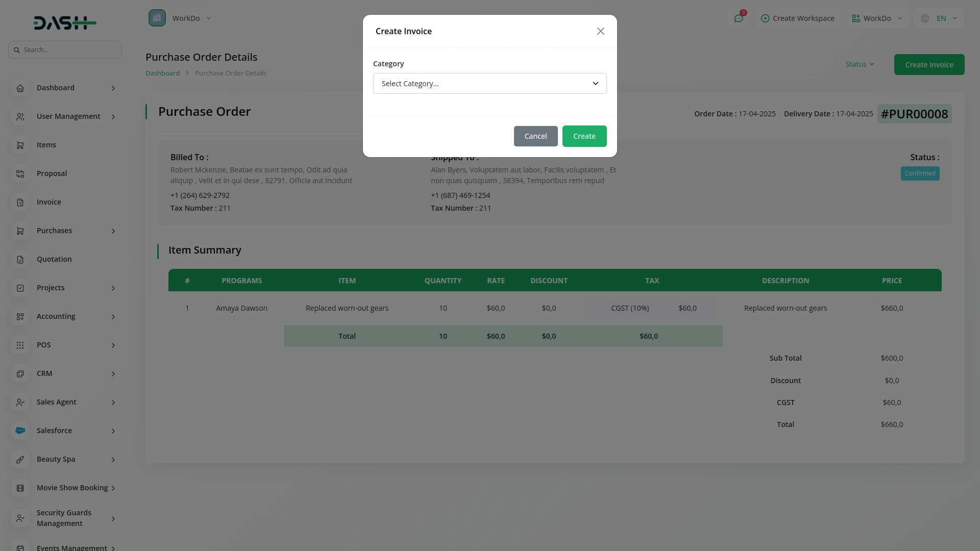The width and height of the screenshot is (980, 551).
Task: Click the Invoice document icon
Action: pos(20,203)
